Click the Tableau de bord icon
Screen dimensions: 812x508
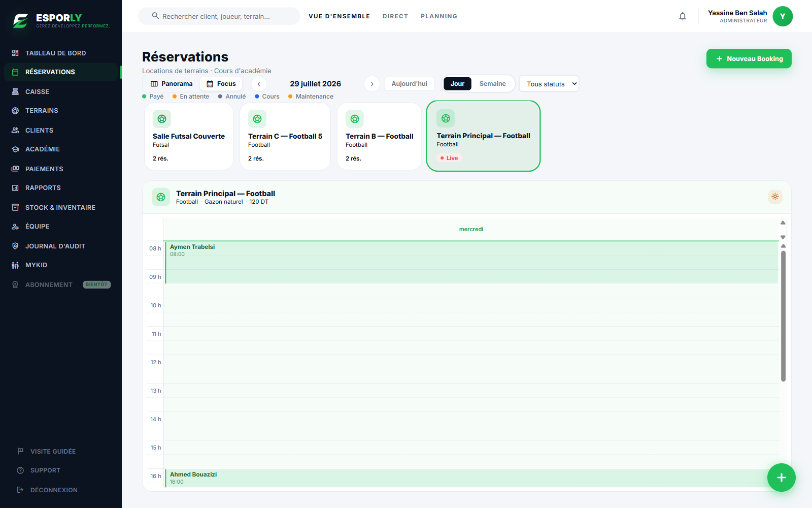(x=15, y=53)
